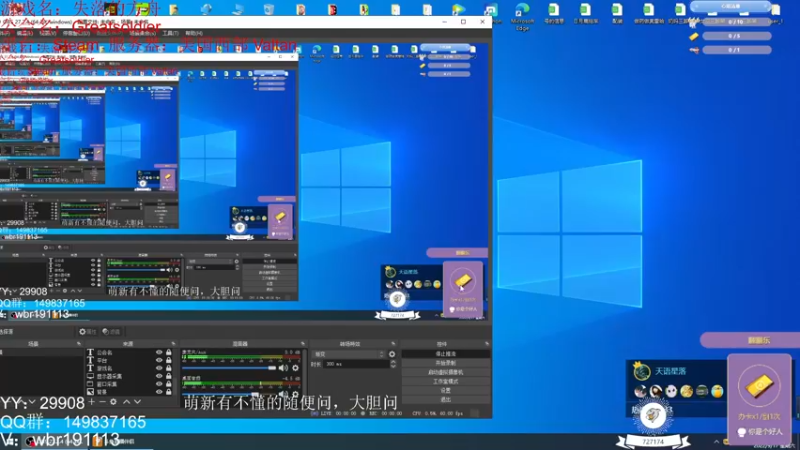Click the 麦克风/Aux blue volume slider
This screenshot has width=800, height=450.
click(229, 368)
